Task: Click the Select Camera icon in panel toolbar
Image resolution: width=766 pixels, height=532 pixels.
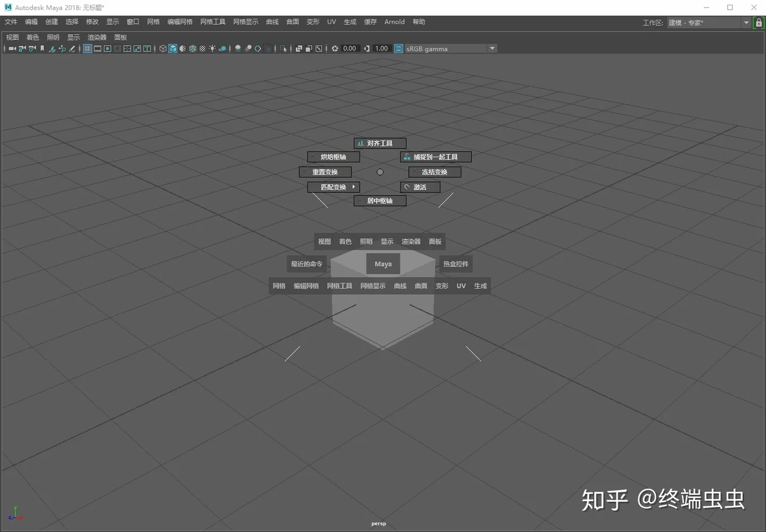Action: point(12,48)
